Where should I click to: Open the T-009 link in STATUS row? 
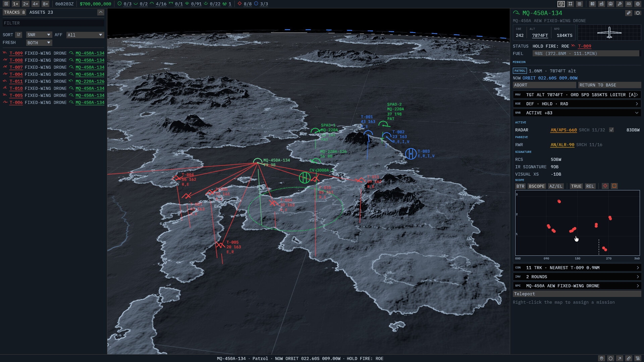[x=584, y=46]
